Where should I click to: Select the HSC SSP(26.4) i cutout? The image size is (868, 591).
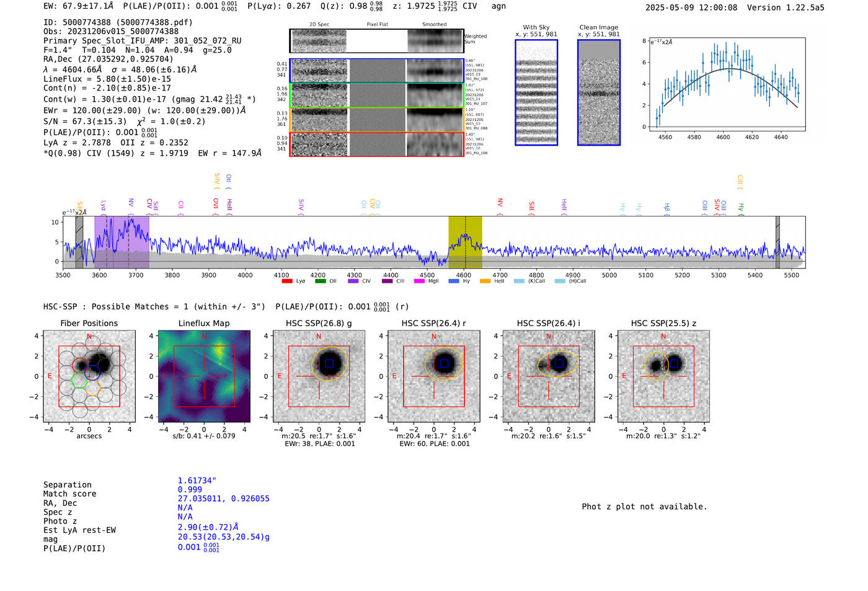(549, 376)
